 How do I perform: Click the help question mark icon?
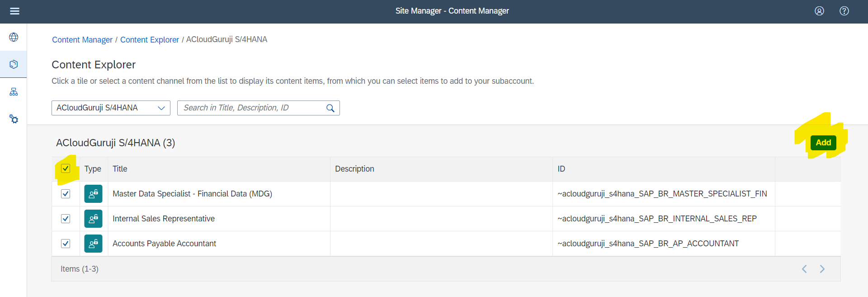(x=844, y=11)
